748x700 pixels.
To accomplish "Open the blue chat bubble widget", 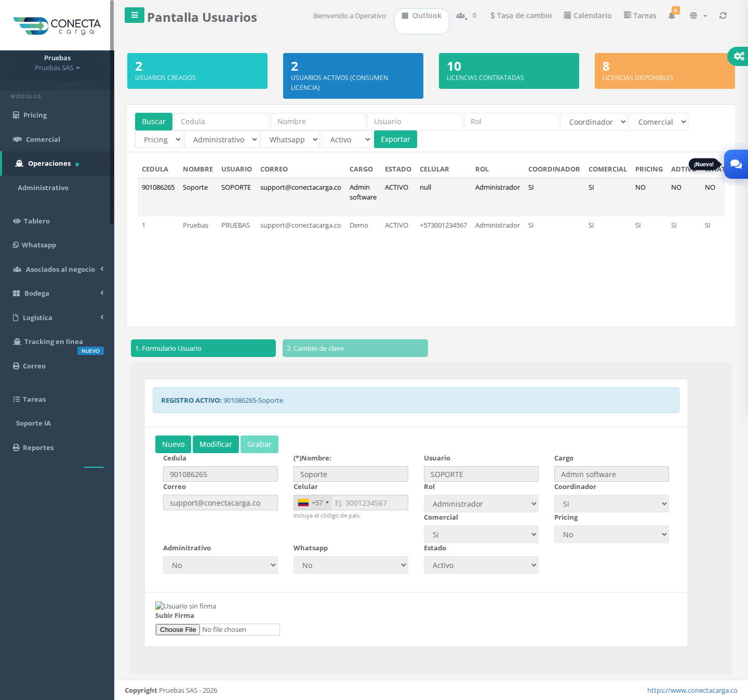I will [736, 164].
